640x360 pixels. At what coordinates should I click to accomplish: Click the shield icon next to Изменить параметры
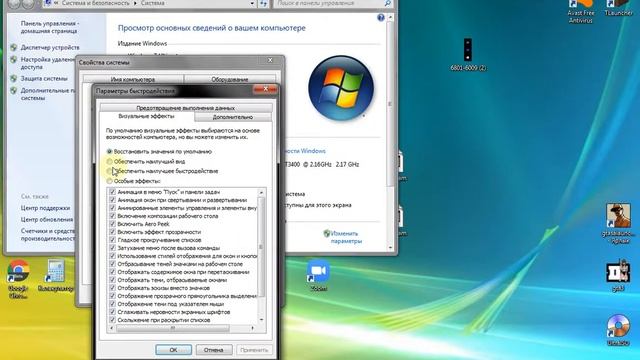coord(327,233)
